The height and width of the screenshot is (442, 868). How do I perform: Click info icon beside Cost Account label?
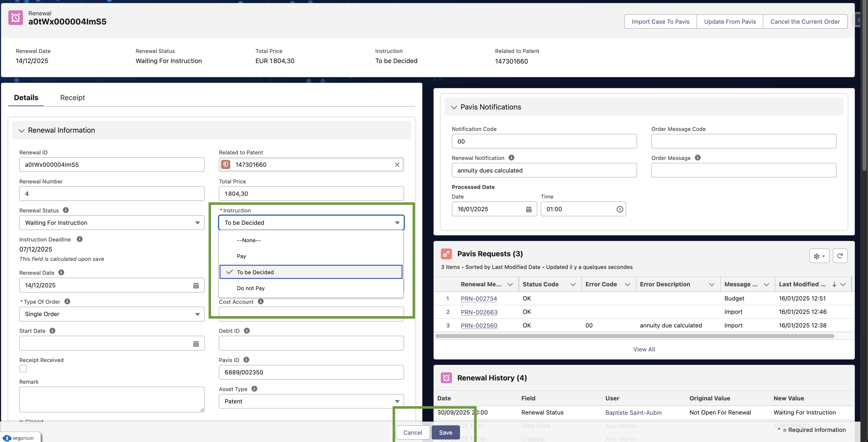click(x=261, y=302)
